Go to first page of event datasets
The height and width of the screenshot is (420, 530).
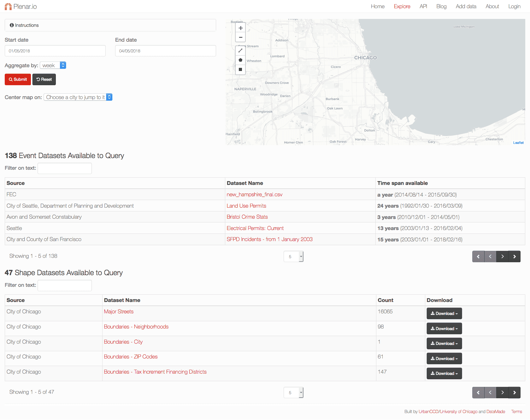tap(478, 257)
